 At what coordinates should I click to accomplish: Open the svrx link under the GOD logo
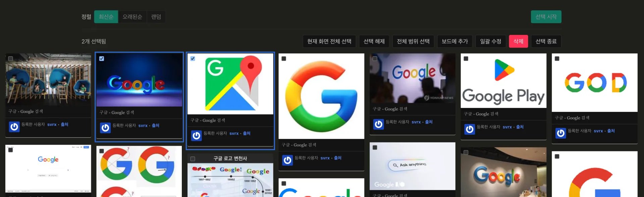point(598,131)
